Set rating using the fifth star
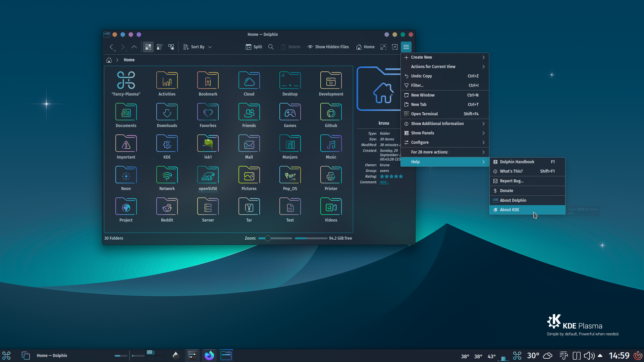 401,176
